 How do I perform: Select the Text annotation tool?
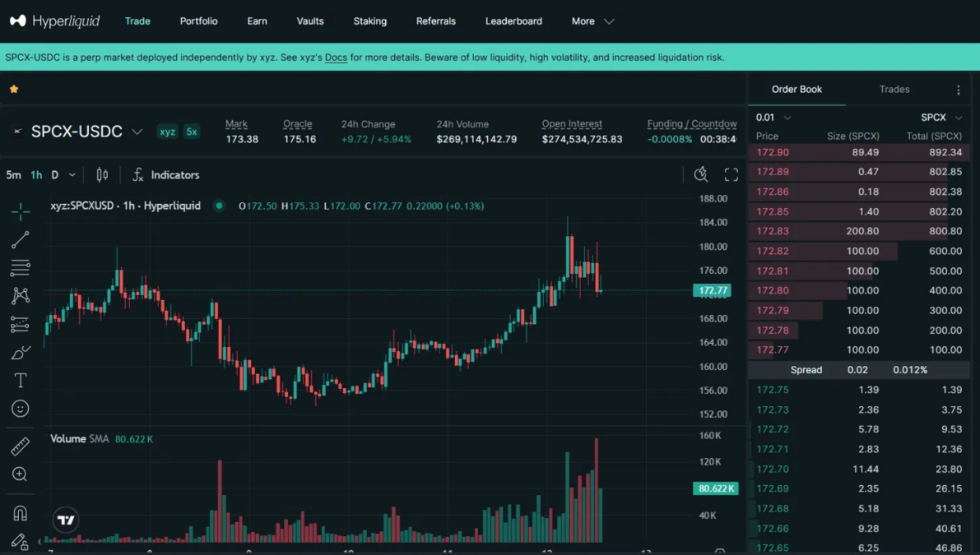20,380
